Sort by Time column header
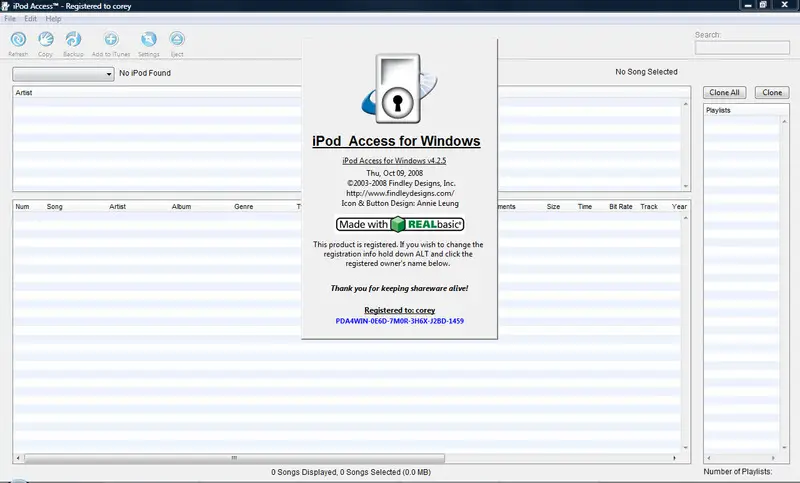800x483 pixels. (585, 207)
